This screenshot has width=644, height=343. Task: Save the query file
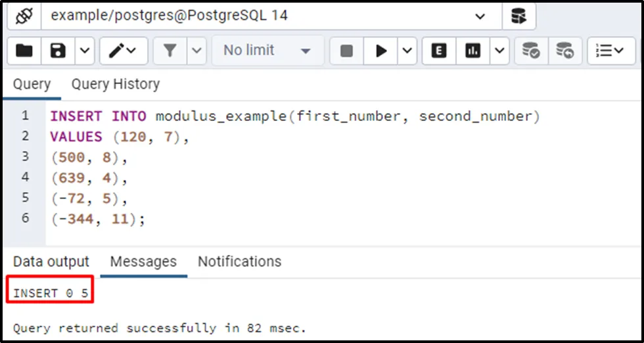(x=58, y=51)
